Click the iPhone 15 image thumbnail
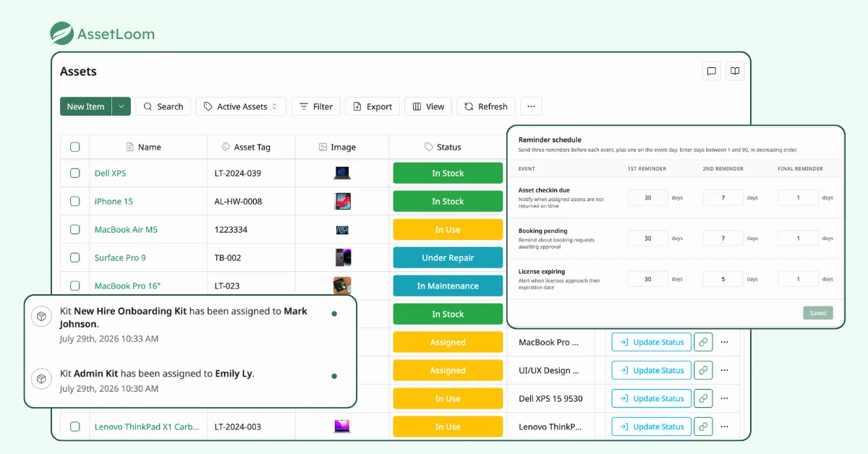Screen dimensions: 868x454 click(342, 201)
